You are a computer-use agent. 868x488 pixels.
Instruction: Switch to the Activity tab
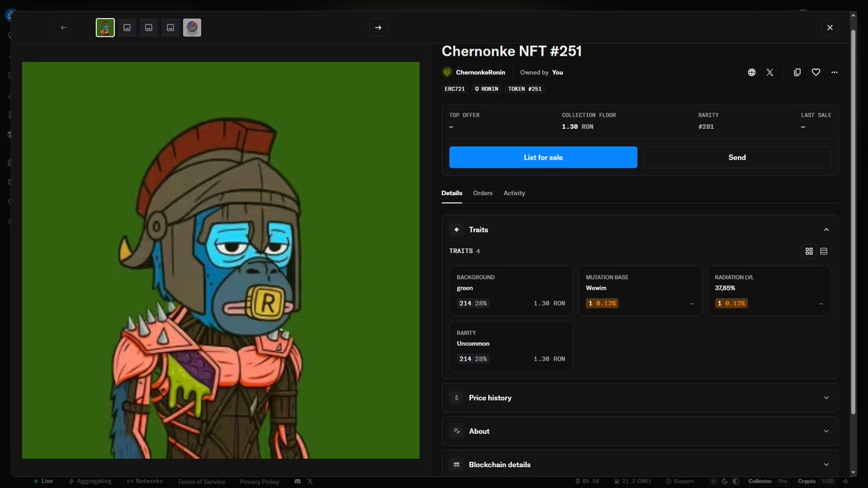(514, 193)
